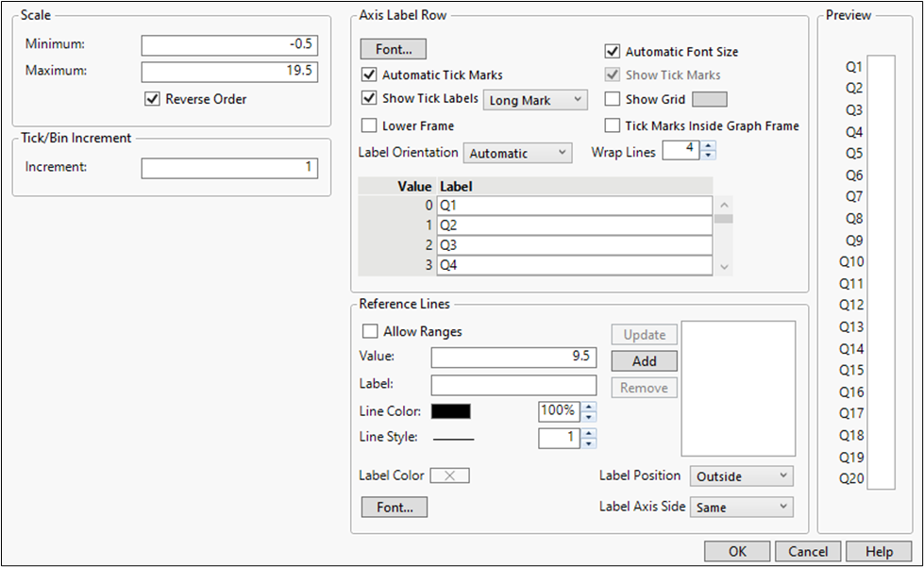Disable the Reverse Order checkbox
This screenshot has height=567, width=924.
tap(152, 98)
